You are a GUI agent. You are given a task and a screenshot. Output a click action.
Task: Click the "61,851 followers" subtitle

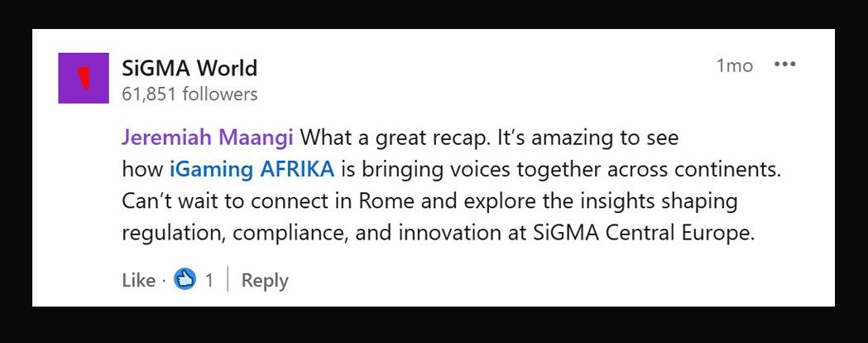[189, 94]
